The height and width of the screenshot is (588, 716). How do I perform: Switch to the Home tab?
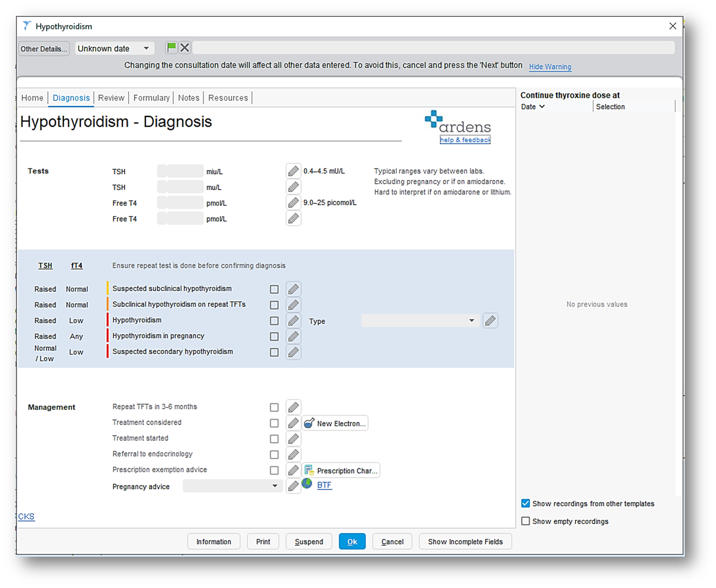click(x=32, y=98)
